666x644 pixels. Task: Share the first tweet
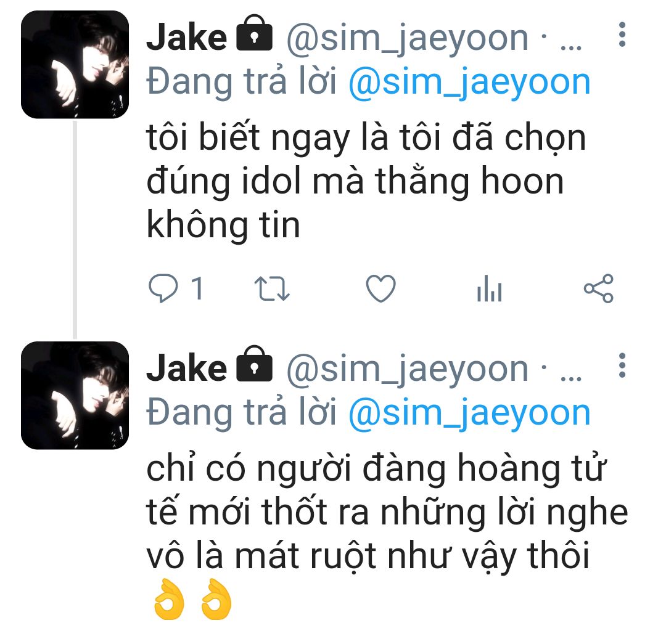click(x=598, y=288)
